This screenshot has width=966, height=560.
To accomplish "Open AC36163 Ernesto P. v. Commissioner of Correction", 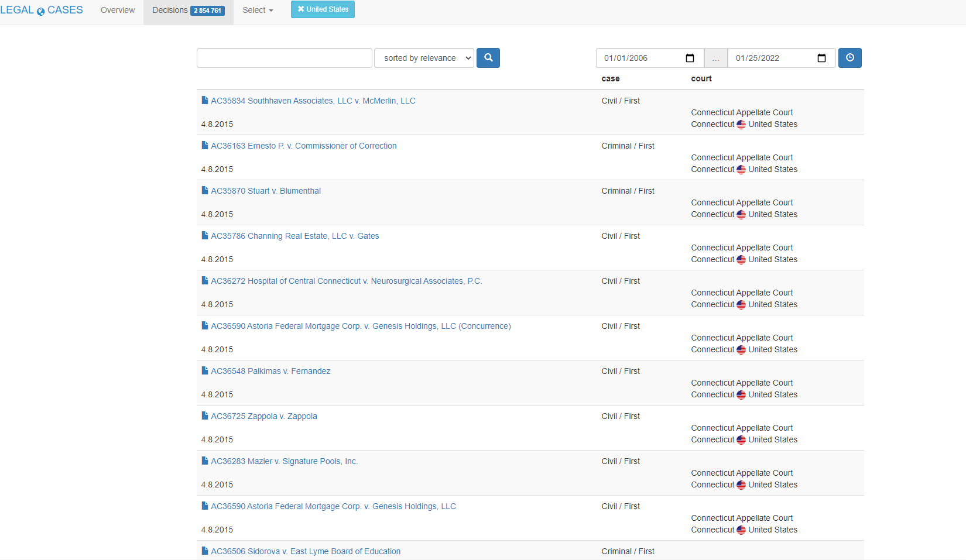I will click(304, 146).
